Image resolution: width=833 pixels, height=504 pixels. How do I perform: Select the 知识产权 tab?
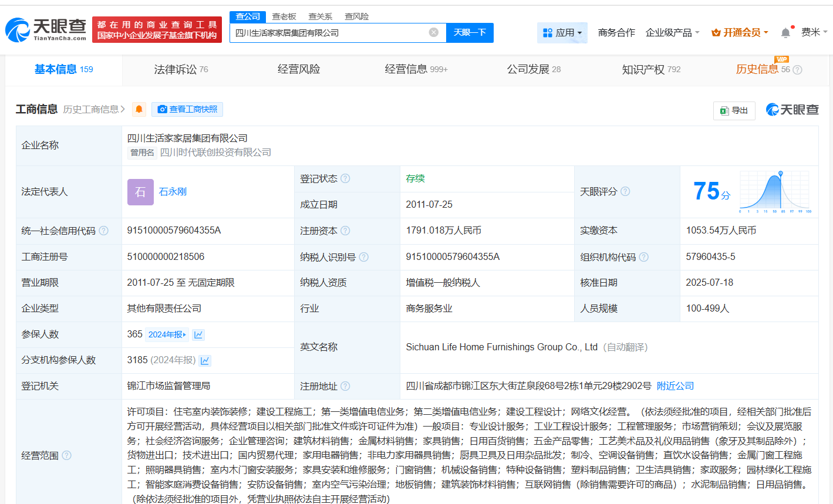click(x=651, y=69)
